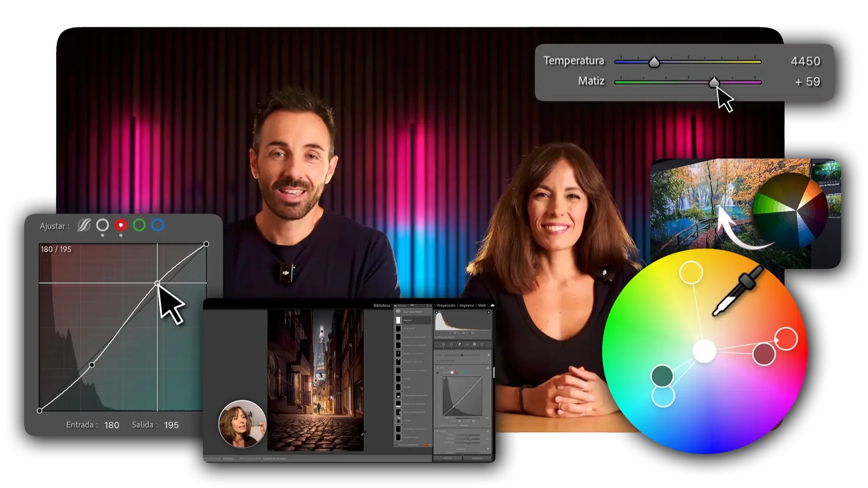Screen dimensions: 868x488
Task: Click the circular webcam thumbnail of the woman
Action: click(242, 424)
